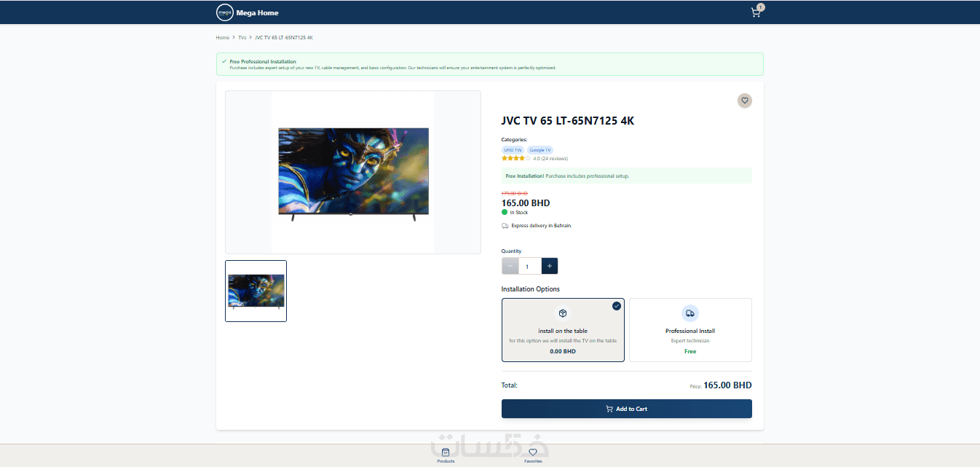Click the star rating row
Image resolution: width=980 pixels, height=467 pixels.
point(516,158)
